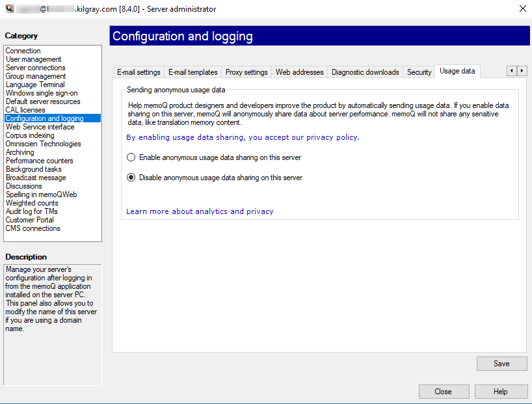Screen dimensions: 532x404
Task: Enable anonymous usage data sharing
Action: (x=131, y=157)
